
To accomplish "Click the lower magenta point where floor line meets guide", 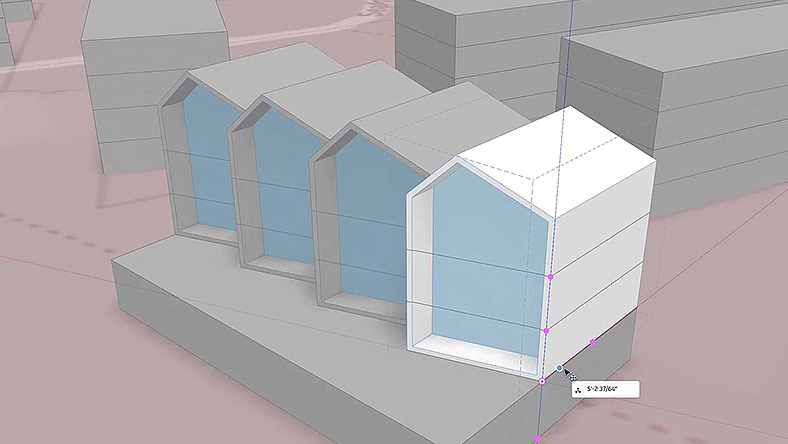I will point(546,331).
